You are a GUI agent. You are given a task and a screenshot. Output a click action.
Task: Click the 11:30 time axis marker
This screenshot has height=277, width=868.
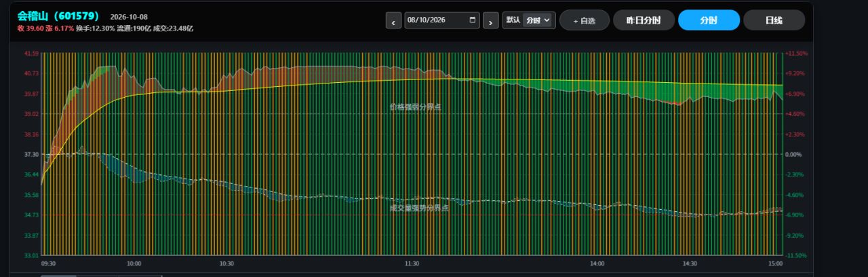(412, 263)
